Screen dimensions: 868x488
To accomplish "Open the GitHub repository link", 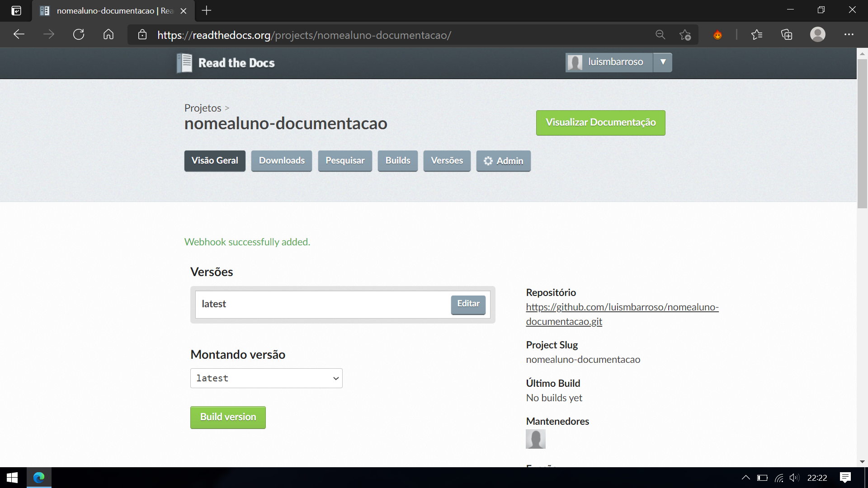I will [x=622, y=314].
